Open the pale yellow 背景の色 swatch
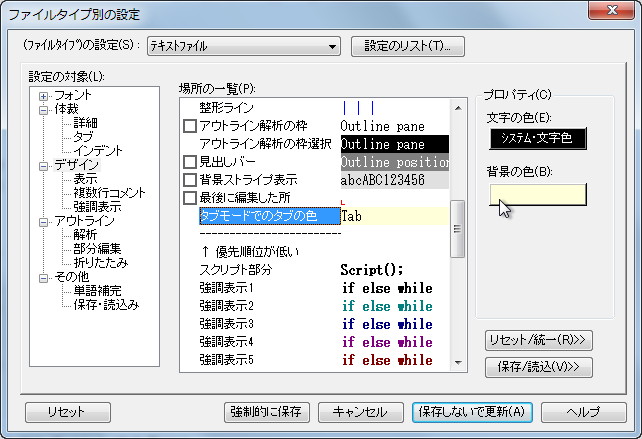The width and height of the screenshot is (642, 439). pyautogui.click(x=538, y=194)
